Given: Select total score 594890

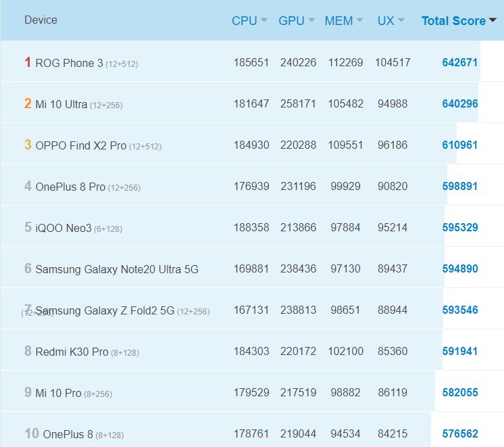Looking at the screenshot, I should click(460, 268).
